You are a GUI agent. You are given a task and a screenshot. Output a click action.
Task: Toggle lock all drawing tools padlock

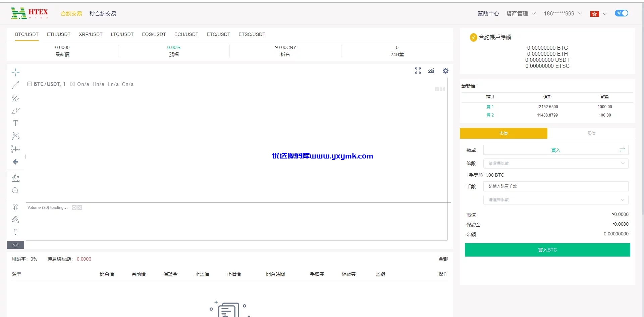(15, 233)
